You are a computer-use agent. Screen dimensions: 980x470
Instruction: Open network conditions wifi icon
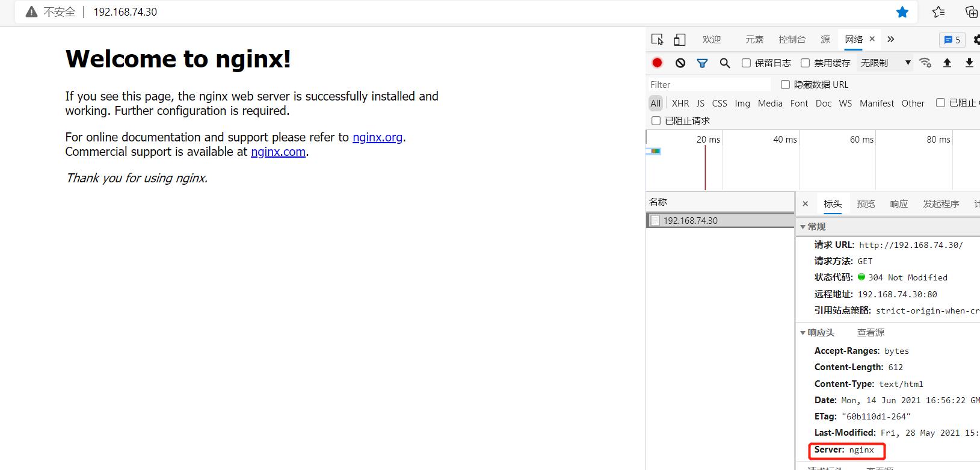pos(925,63)
